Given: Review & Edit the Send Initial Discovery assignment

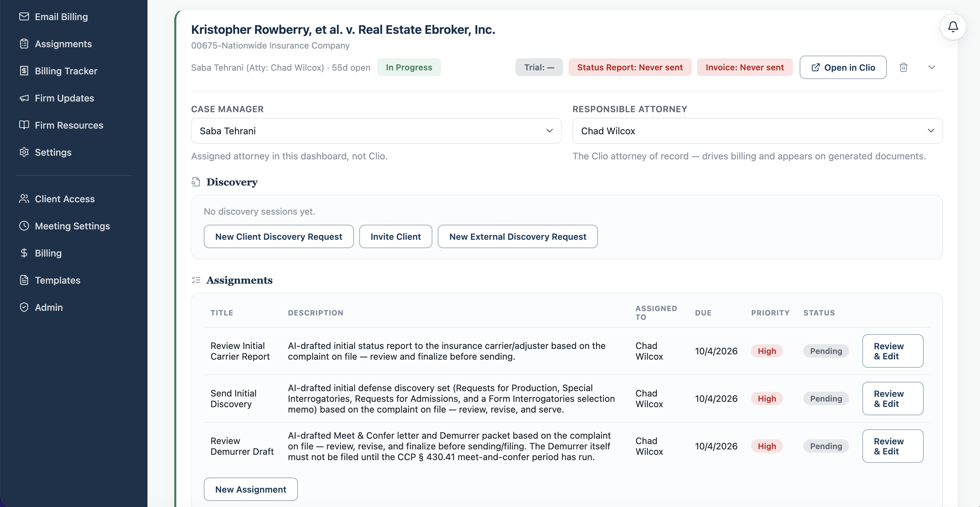Looking at the screenshot, I should 893,398.
